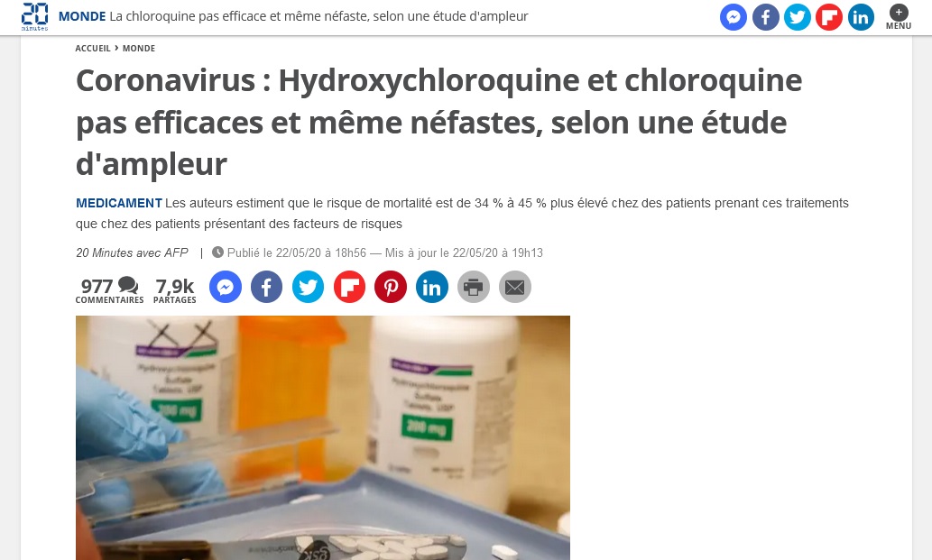Click LinkedIn share icon below article date
The height and width of the screenshot is (560, 932).
pyautogui.click(x=432, y=288)
